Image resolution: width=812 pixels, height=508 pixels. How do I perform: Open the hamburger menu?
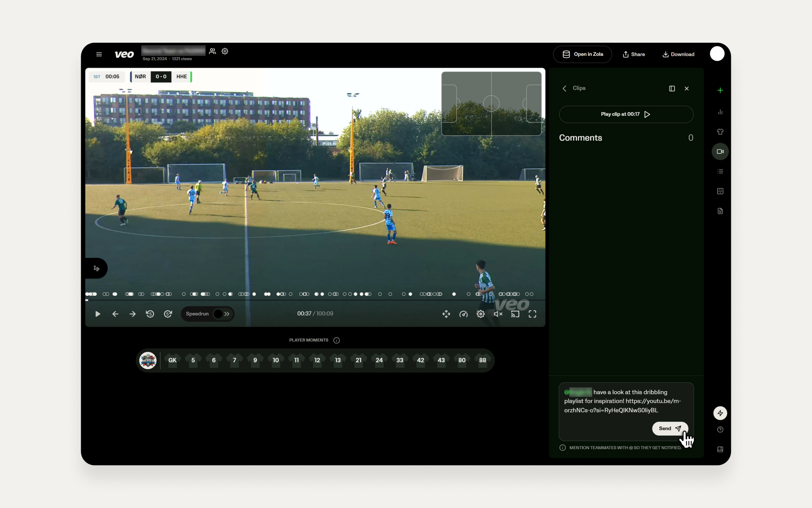click(x=99, y=54)
